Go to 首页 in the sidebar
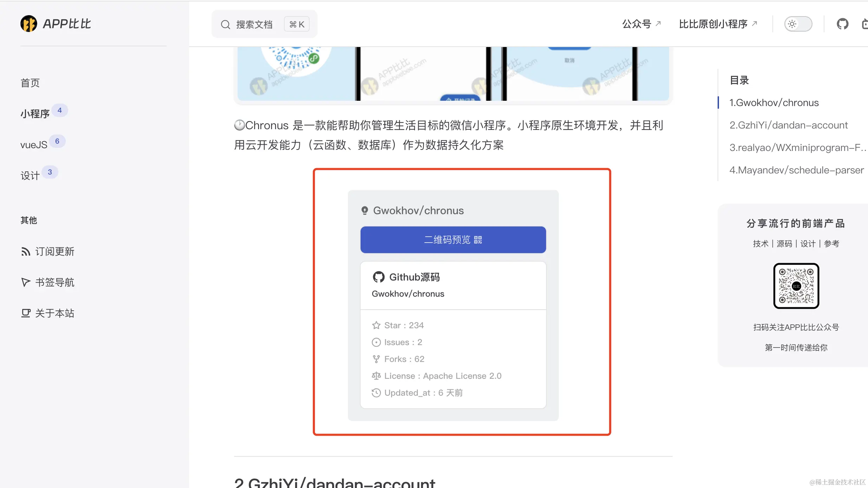The image size is (868, 488). [30, 83]
